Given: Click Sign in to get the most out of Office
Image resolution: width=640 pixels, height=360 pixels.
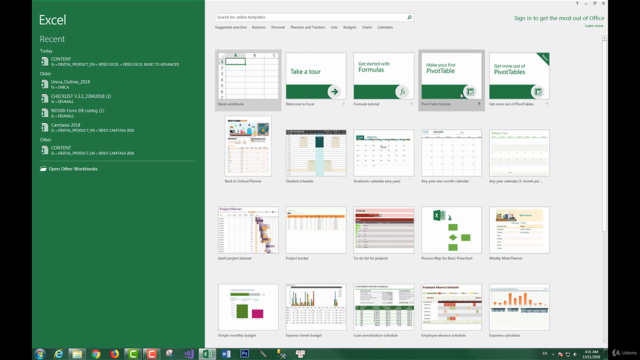Looking at the screenshot, I should pos(559,18).
